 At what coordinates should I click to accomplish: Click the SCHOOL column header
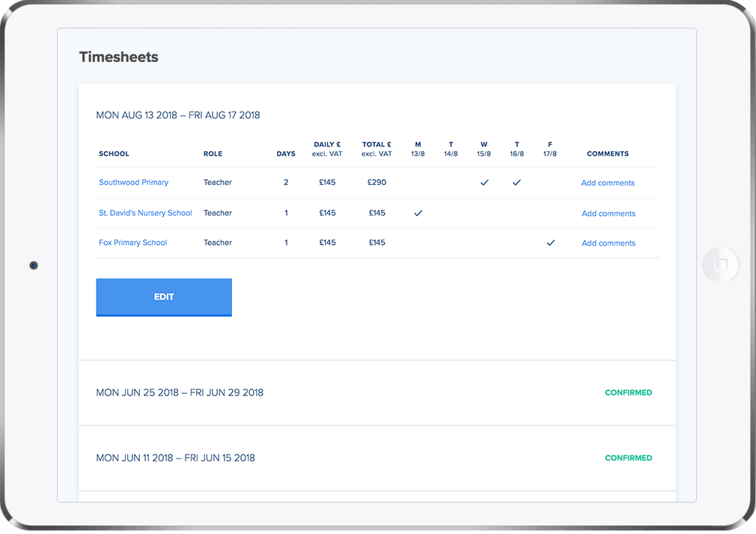pos(114,154)
